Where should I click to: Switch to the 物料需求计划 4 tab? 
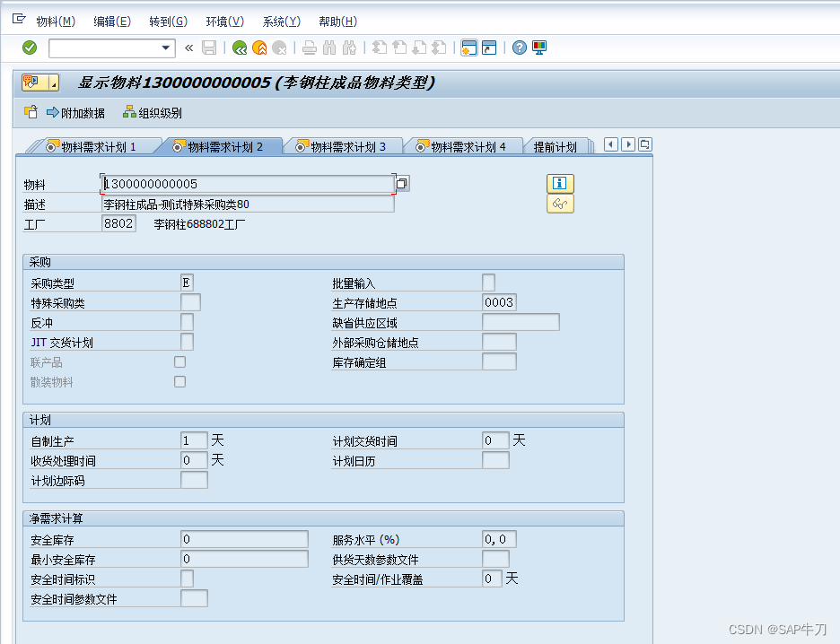click(462, 147)
